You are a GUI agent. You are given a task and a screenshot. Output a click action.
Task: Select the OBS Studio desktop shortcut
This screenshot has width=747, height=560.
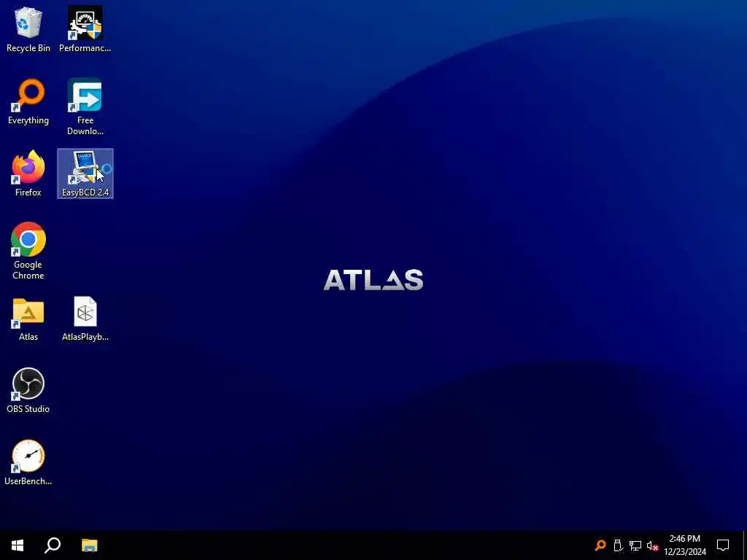tap(28, 391)
